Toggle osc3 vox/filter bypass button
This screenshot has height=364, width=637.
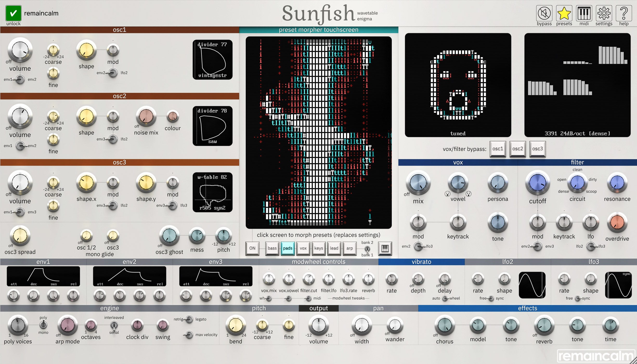[537, 149]
